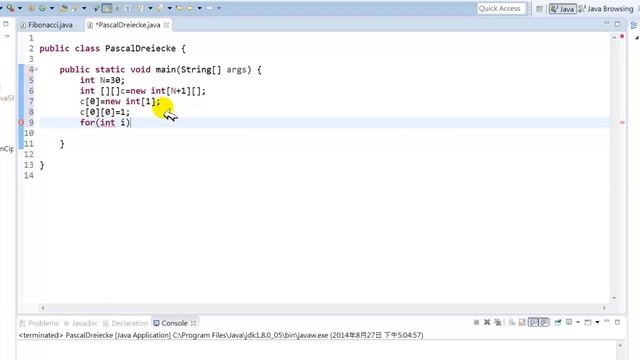Click the greyed-out Forward navigation arrow
This screenshot has width=640, height=360.
pos(209,8)
